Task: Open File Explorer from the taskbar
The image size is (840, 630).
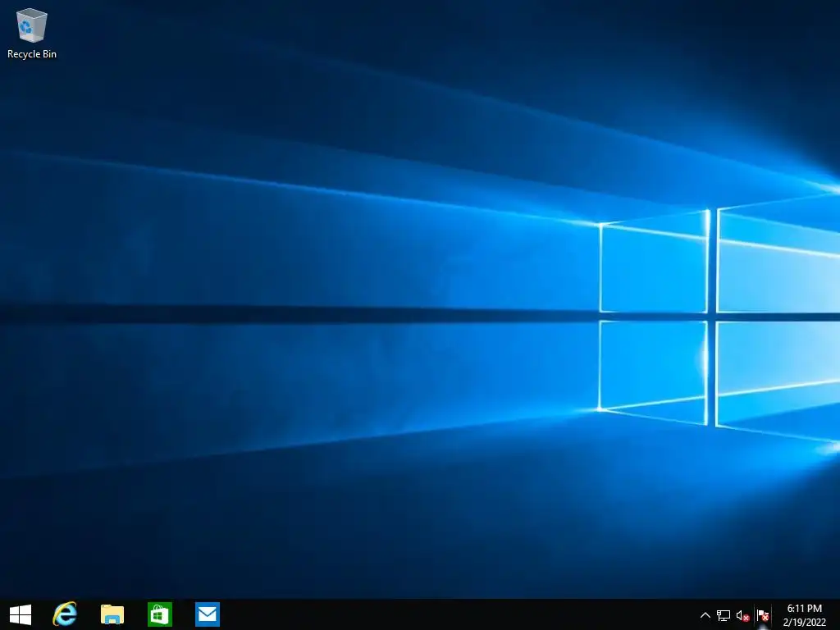Action: [x=112, y=614]
